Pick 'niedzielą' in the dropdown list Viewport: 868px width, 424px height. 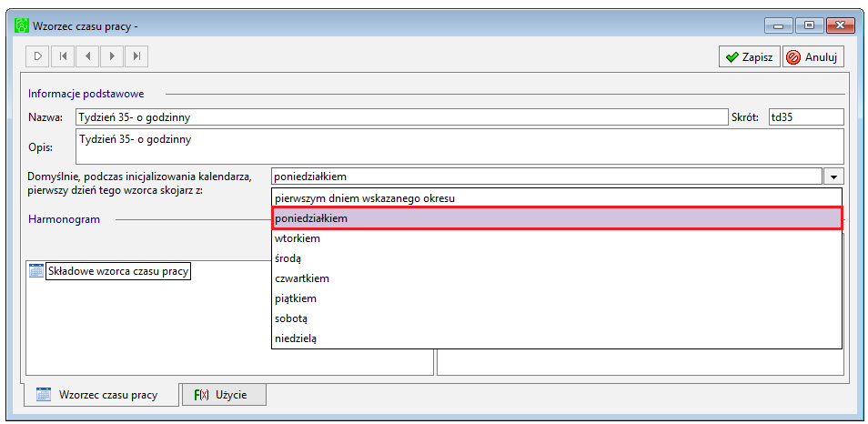pos(557,338)
